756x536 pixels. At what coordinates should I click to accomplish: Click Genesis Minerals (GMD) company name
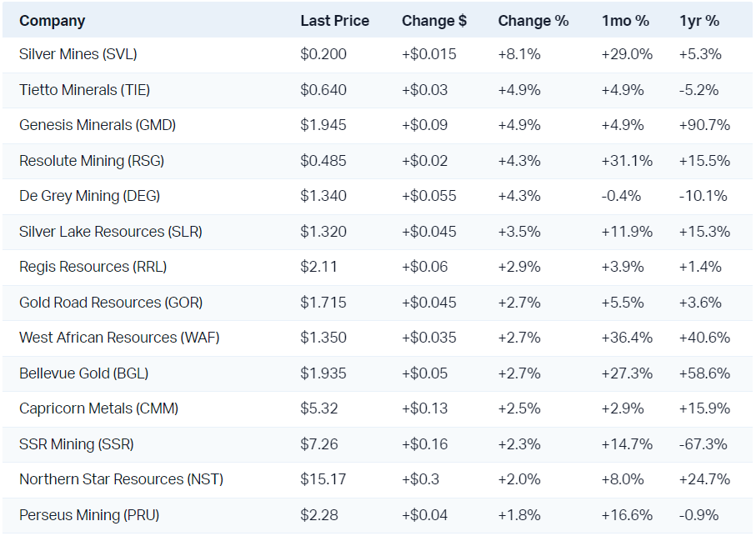point(98,125)
